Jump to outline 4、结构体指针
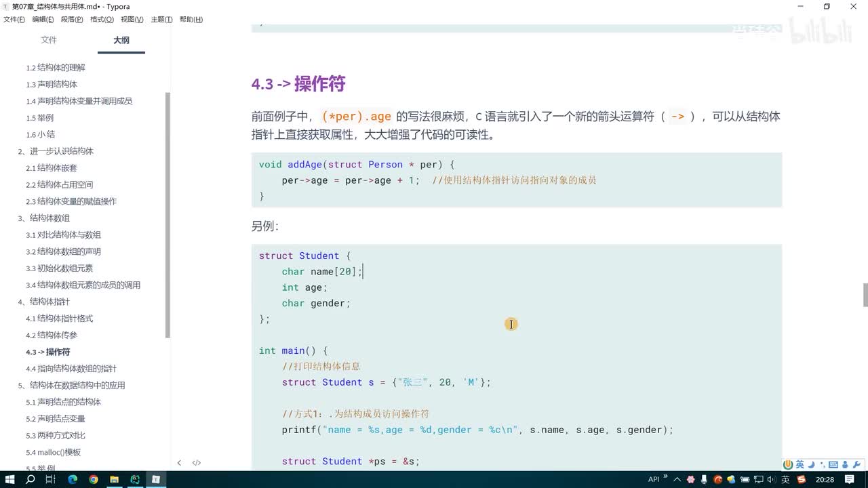The image size is (868, 488). (x=43, y=302)
